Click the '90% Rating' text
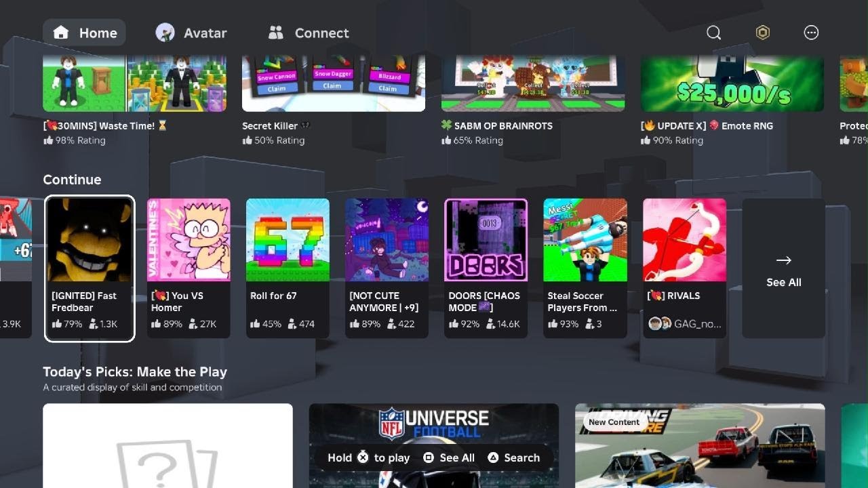The image size is (868, 488). pyautogui.click(x=678, y=140)
